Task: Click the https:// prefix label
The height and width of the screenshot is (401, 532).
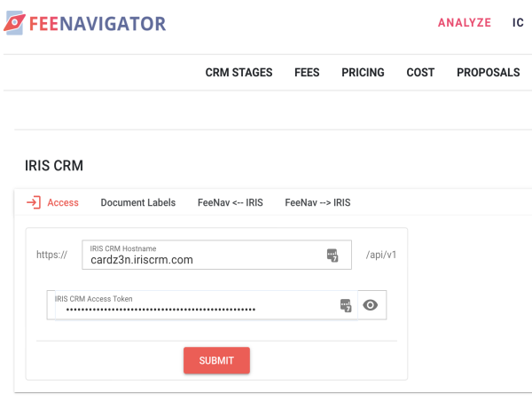Action: 52,255
